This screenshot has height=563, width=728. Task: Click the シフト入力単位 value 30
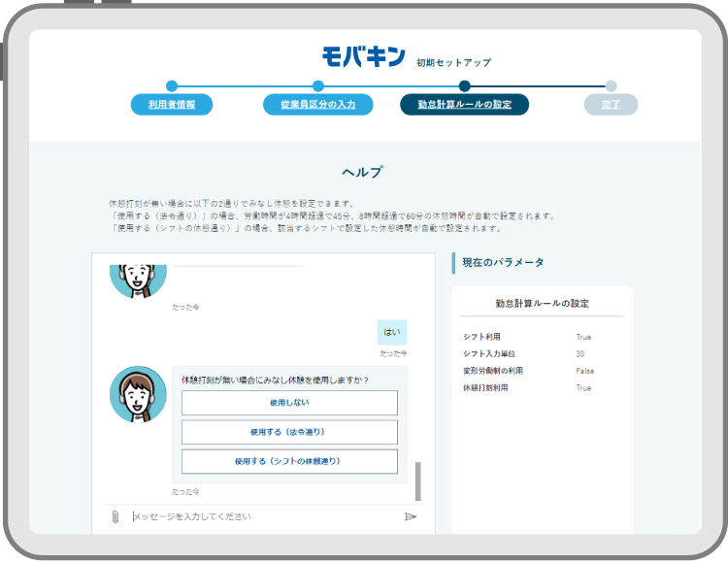(580, 354)
